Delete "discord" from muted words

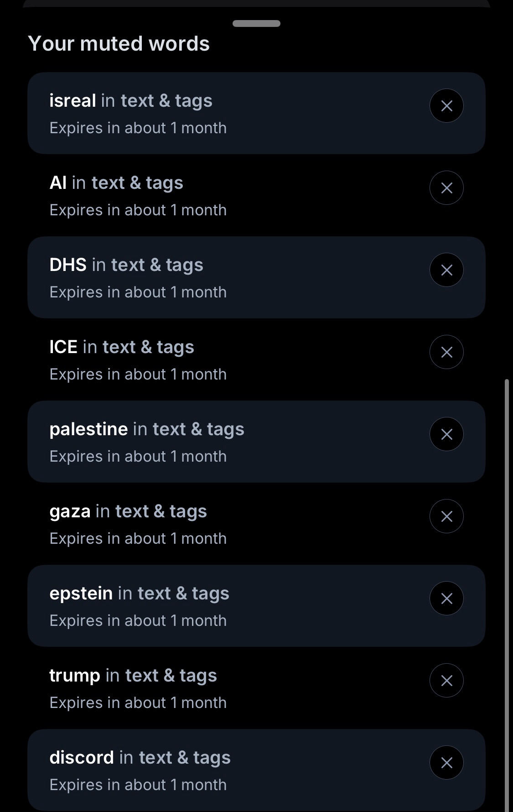446,763
